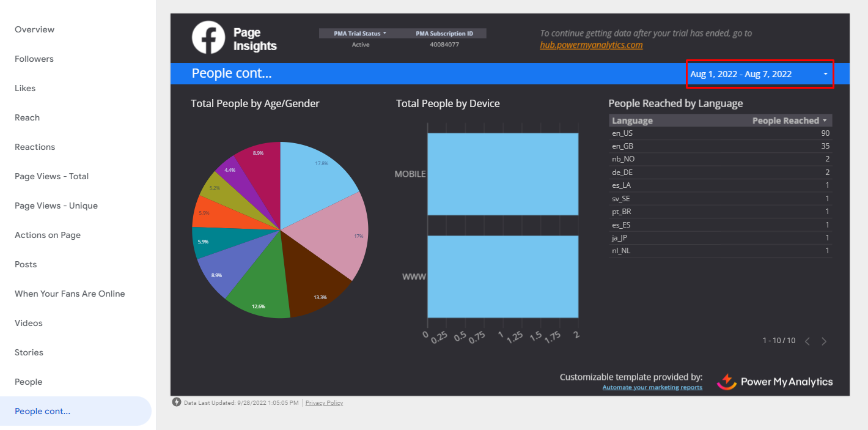This screenshot has height=430, width=868.
Task: Switch to the Followers report
Action: tap(34, 59)
